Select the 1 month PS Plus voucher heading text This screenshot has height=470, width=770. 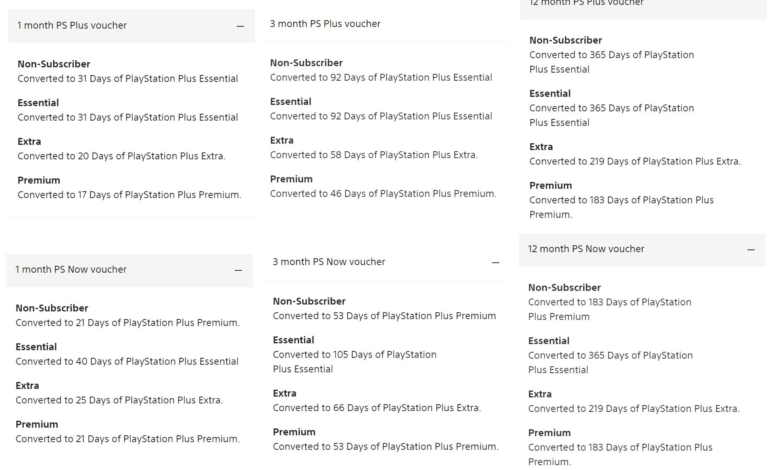[x=72, y=24]
